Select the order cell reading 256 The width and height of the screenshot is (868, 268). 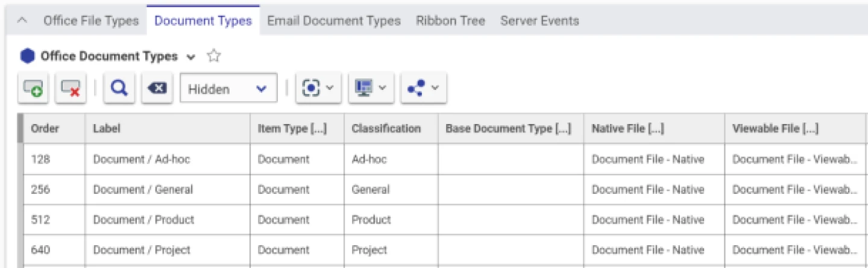coord(54,190)
